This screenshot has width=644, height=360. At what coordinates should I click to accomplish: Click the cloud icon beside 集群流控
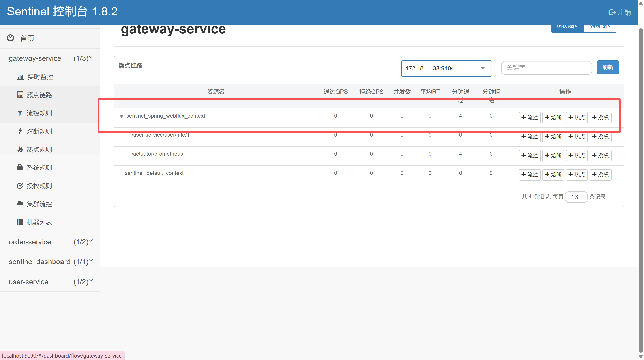[x=20, y=204]
